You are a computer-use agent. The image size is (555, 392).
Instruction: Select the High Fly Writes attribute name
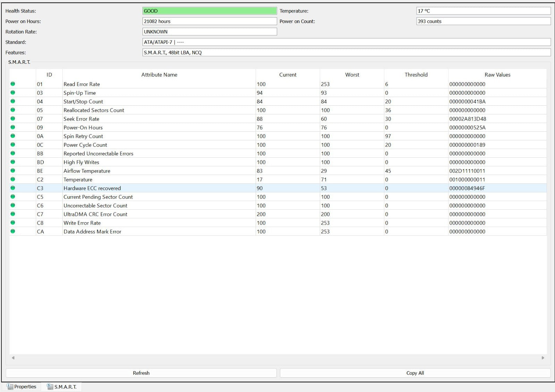[81, 162]
